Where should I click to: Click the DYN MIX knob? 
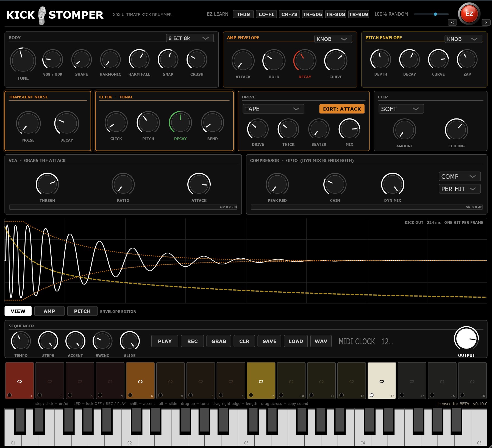[x=393, y=184]
